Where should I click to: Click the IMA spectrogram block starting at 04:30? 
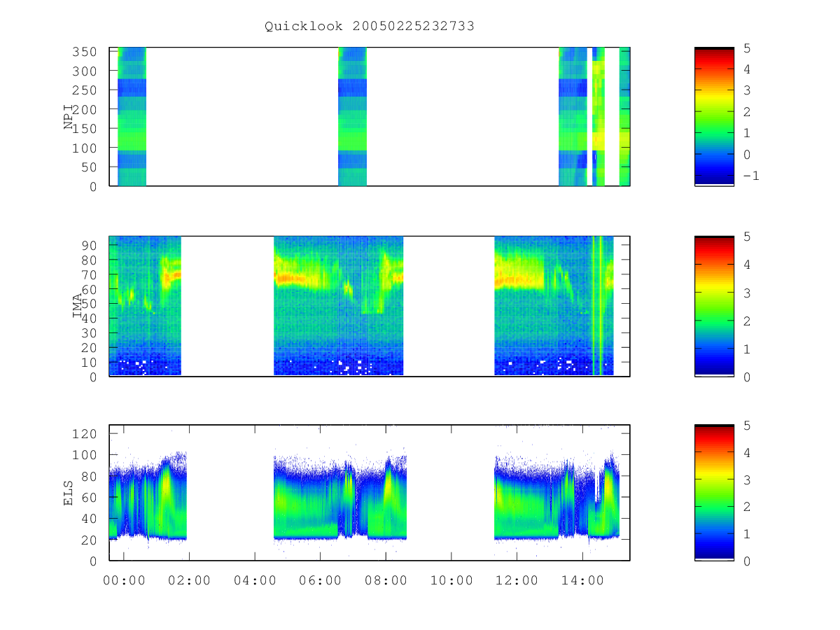[x=338, y=306]
